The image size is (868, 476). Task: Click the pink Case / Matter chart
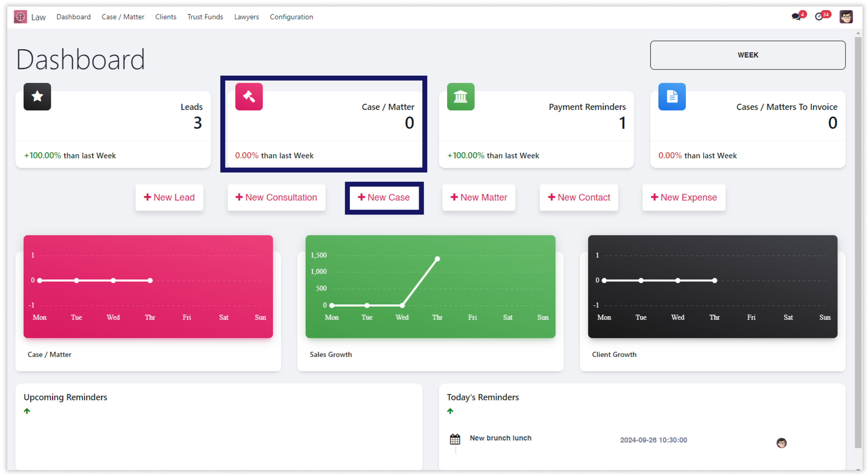point(148,286)
